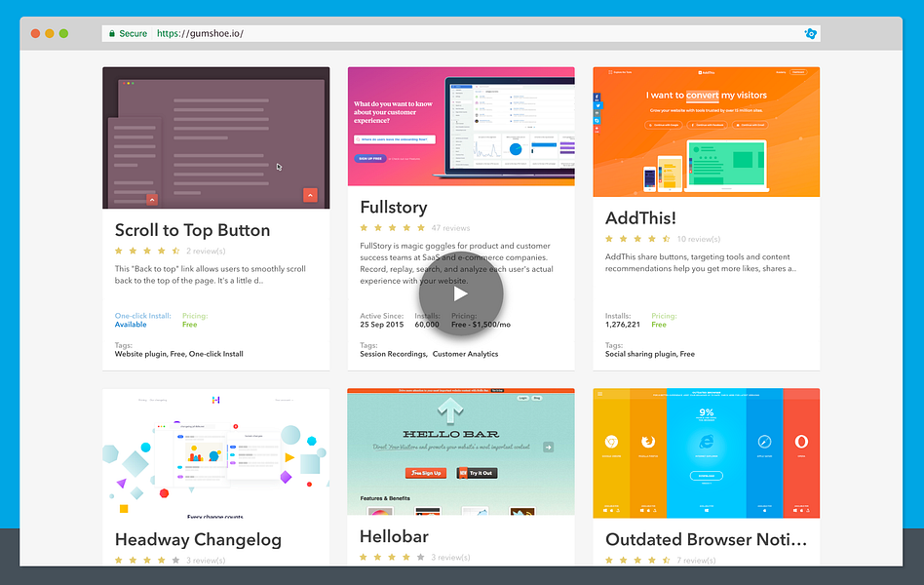924x585 pixels.
Task: Click the gumshoe.io address bar field
Action: [292, 32]
